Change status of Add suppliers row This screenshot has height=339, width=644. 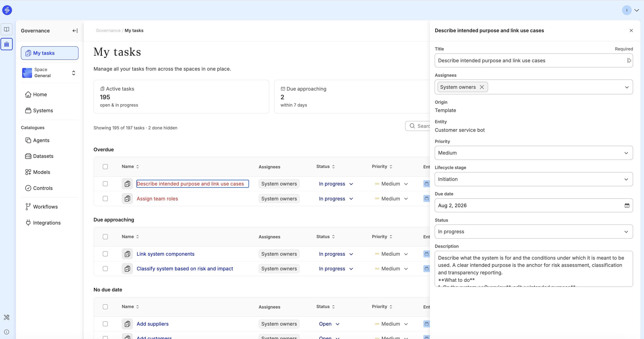(329, 324)
